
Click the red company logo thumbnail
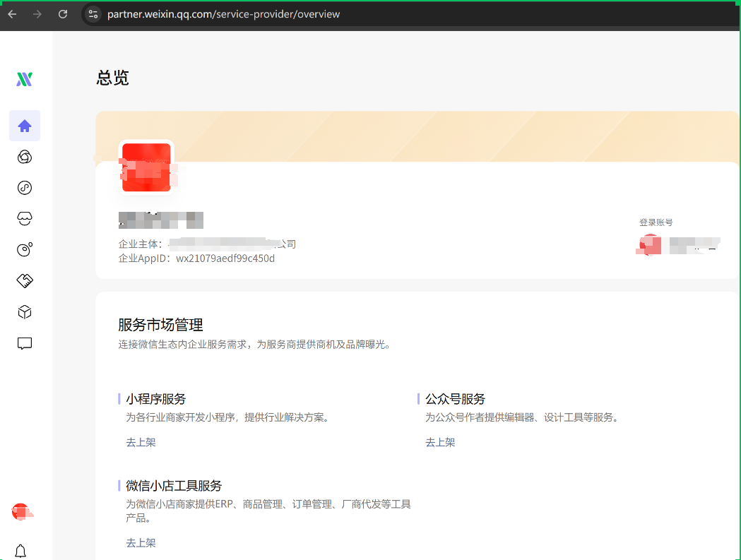click(x=146, y=167)
